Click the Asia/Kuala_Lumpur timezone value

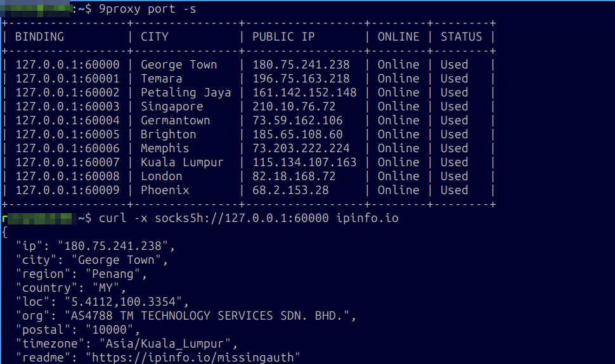click(165, 343)
